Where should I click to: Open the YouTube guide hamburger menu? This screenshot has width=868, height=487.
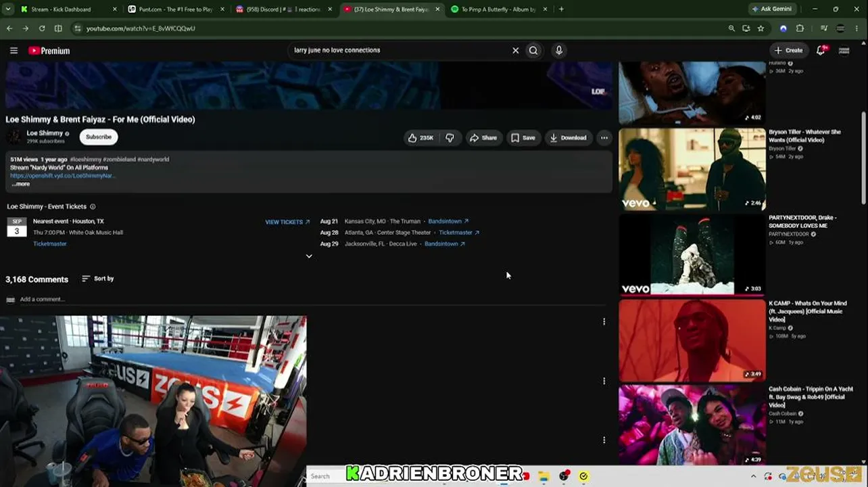(x=14, y=51)
